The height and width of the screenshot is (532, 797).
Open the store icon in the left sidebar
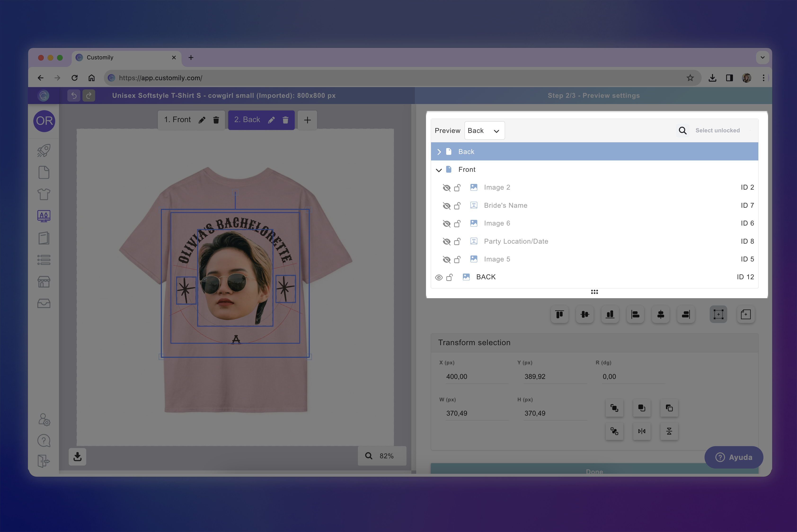44,282
